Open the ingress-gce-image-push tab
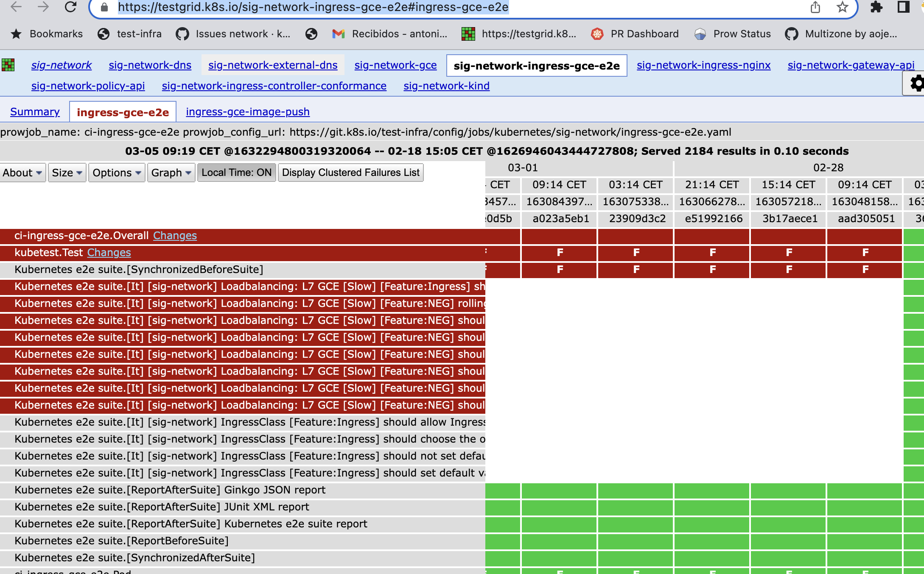The width and height of the screenshot is (924, 574). click(x=248, y=111)
